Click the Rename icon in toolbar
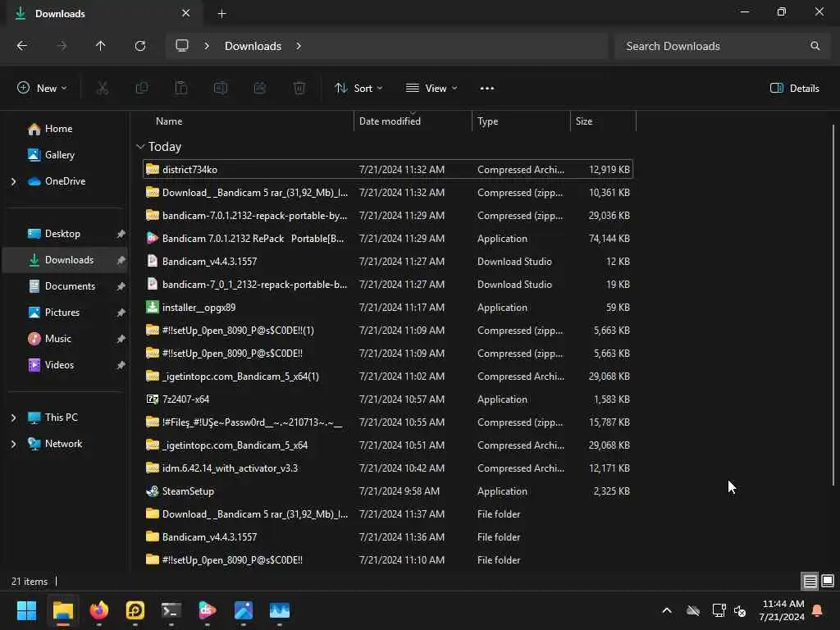 [221, 89]
